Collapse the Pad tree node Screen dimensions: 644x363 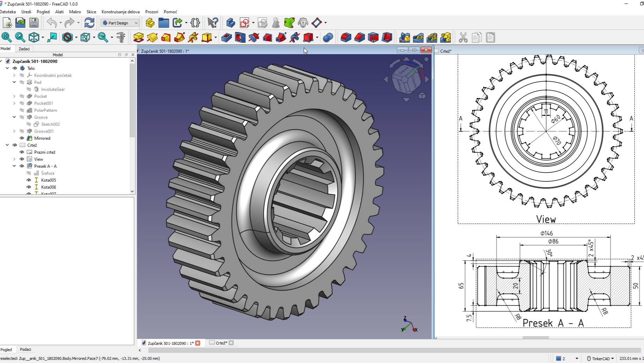pos(14,82)
